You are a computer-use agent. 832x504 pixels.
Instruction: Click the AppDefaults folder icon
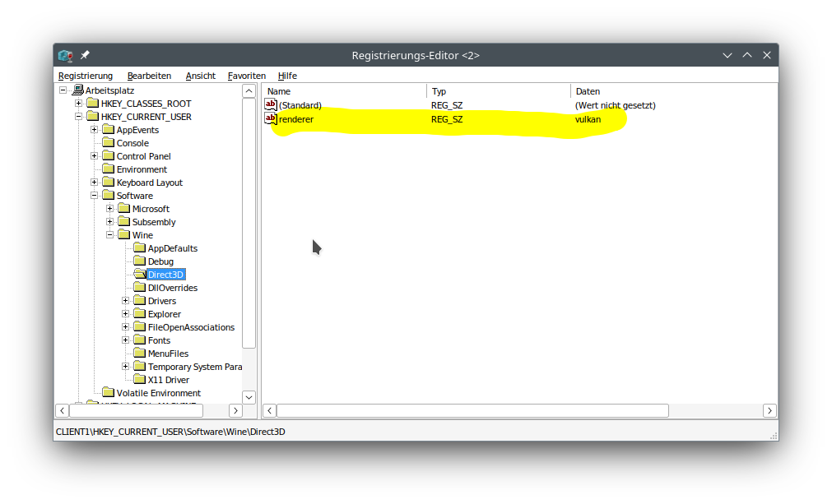(x=140, y=248)
